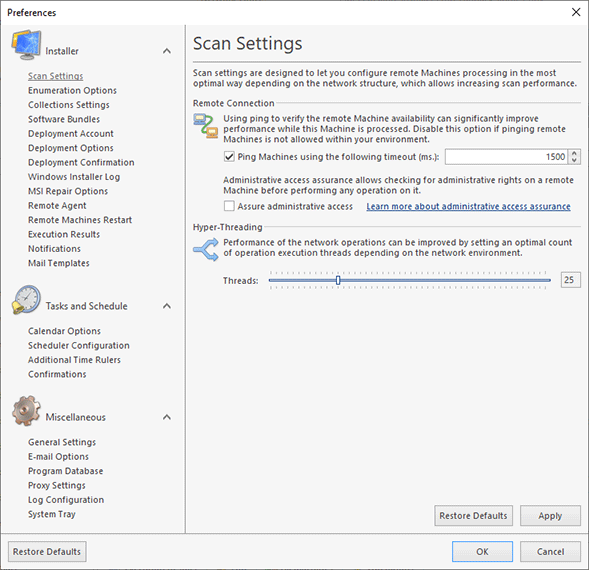The image size is (589, 570).
Task: Open System Tray page
Action: tap(52, 514)
